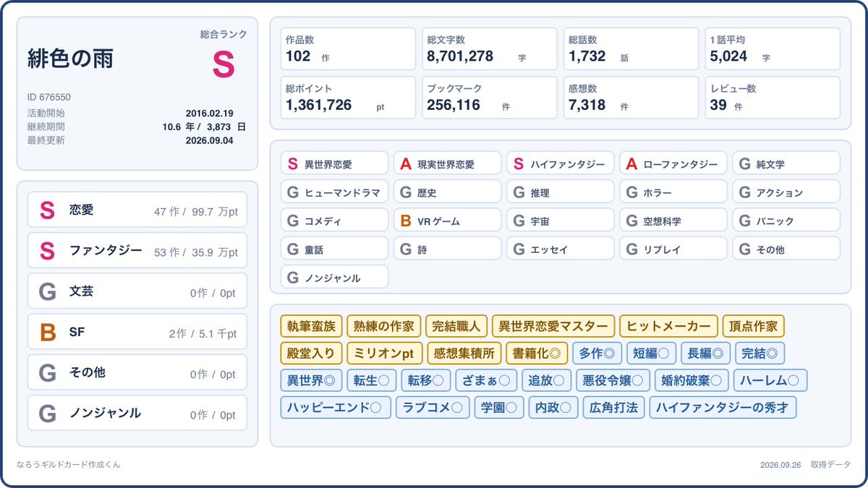Select the 恋愛 genre row
The height and width of the screenshot is (488, 868).
[137, 210]
